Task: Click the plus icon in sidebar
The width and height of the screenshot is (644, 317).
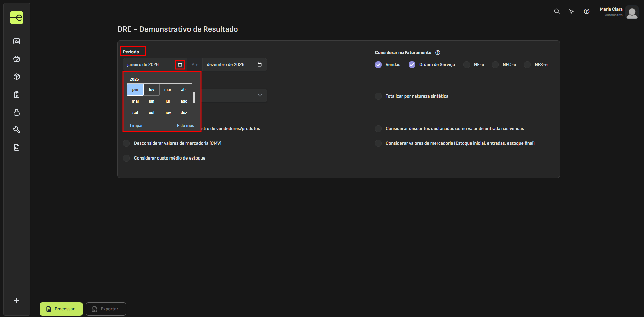Action: (17, 301)
